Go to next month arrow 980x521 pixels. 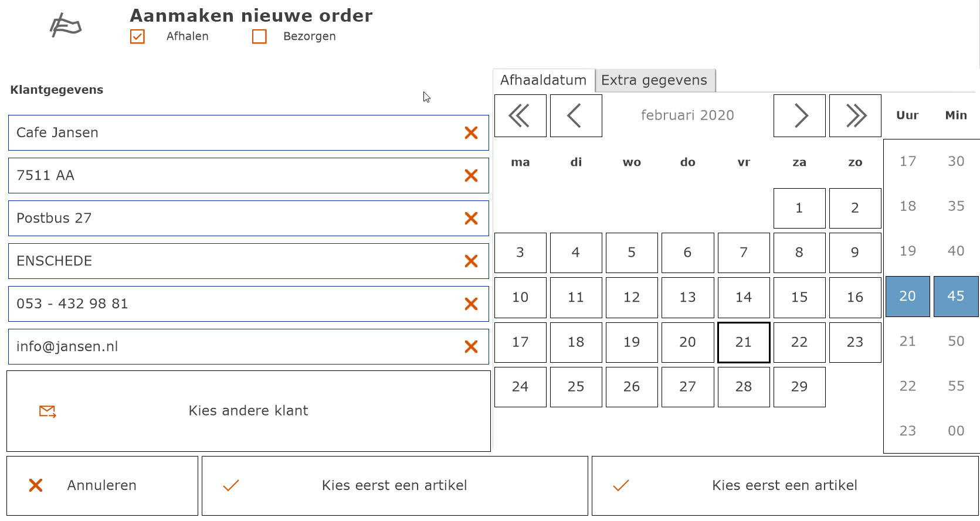[x=799, y=116]
